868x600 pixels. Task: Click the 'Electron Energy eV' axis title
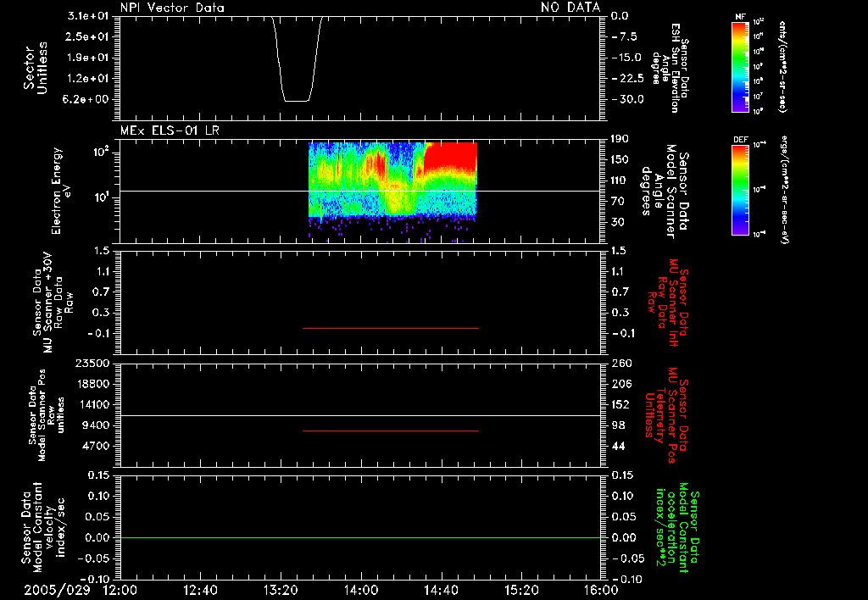[62, 191]
